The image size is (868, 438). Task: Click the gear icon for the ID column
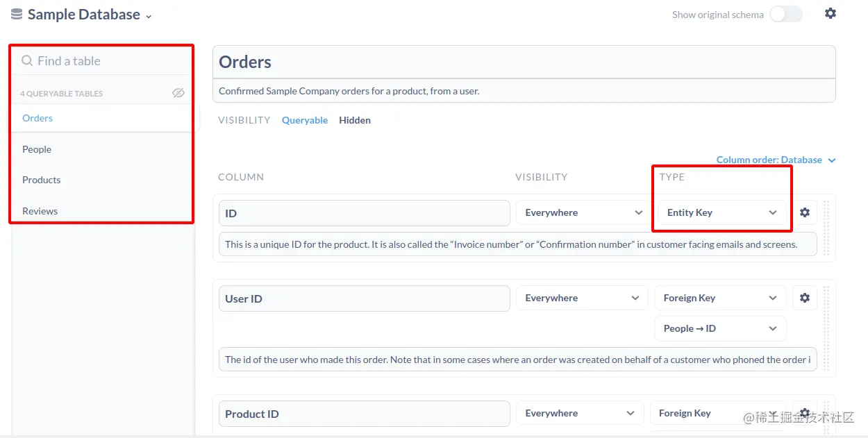tap(805, 212)
